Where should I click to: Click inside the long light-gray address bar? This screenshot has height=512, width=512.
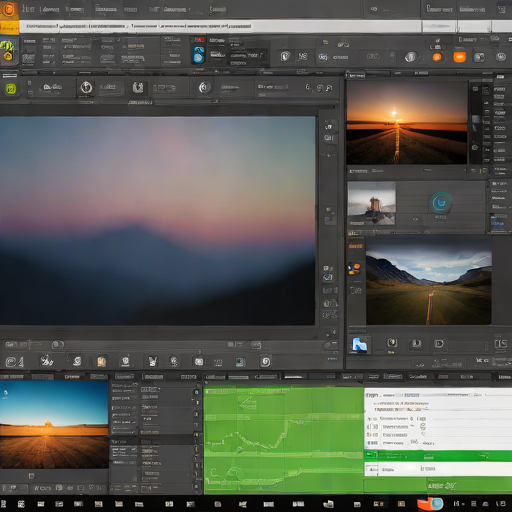[220, 26]
